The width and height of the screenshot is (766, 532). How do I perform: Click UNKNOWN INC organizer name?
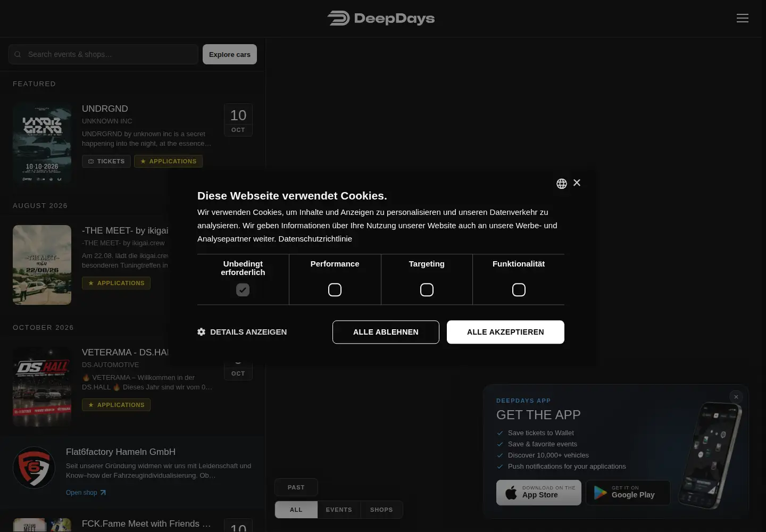click(107, 121)
